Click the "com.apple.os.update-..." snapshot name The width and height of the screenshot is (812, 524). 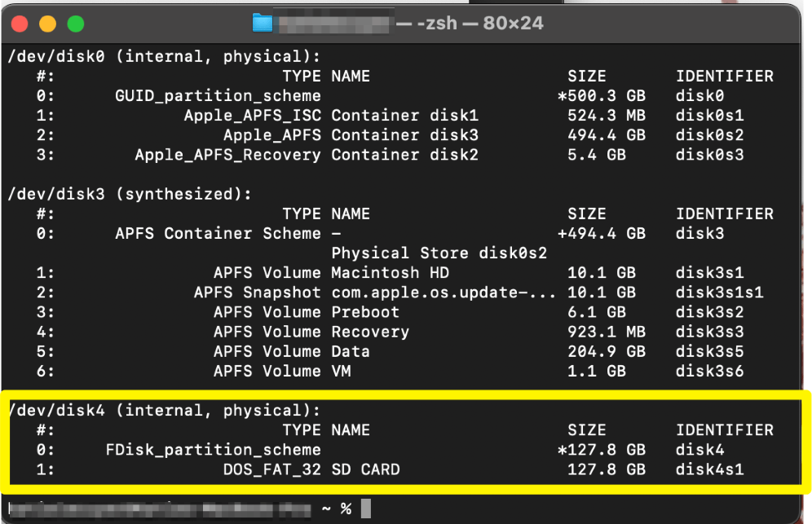coord(444,293)
